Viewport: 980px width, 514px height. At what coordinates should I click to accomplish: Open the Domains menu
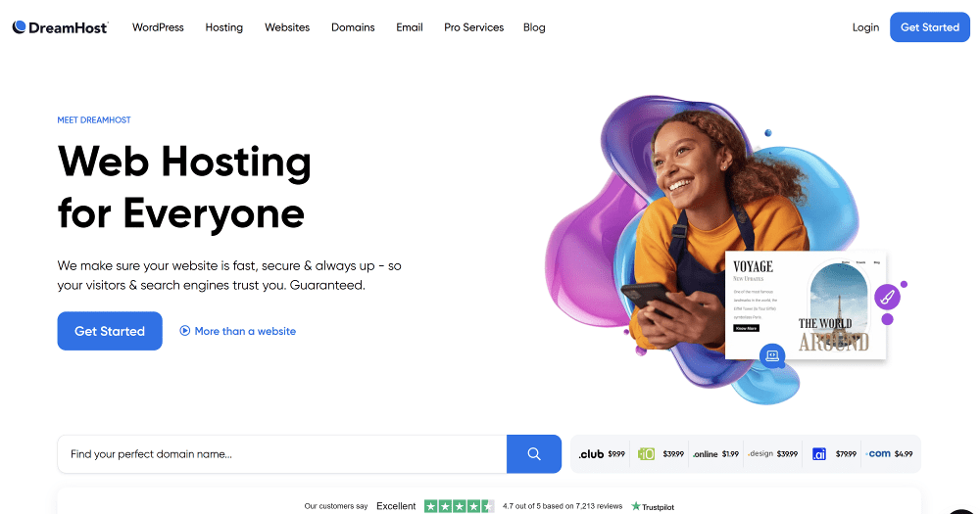353,27
